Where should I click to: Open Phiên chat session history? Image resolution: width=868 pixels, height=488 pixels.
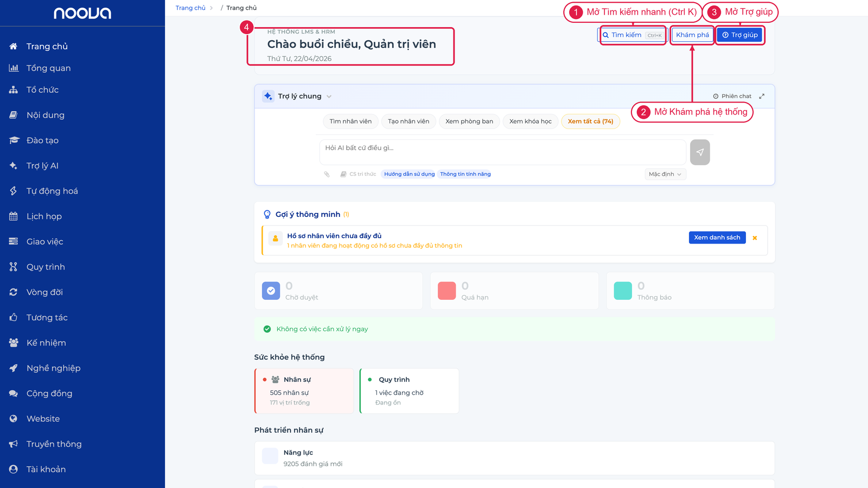click(732, 96)
